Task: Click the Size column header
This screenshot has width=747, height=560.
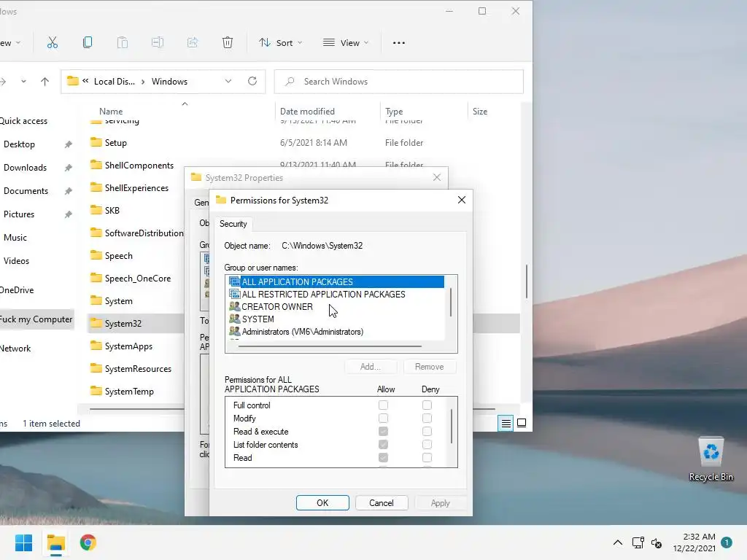Action: [x=480, y=111]
